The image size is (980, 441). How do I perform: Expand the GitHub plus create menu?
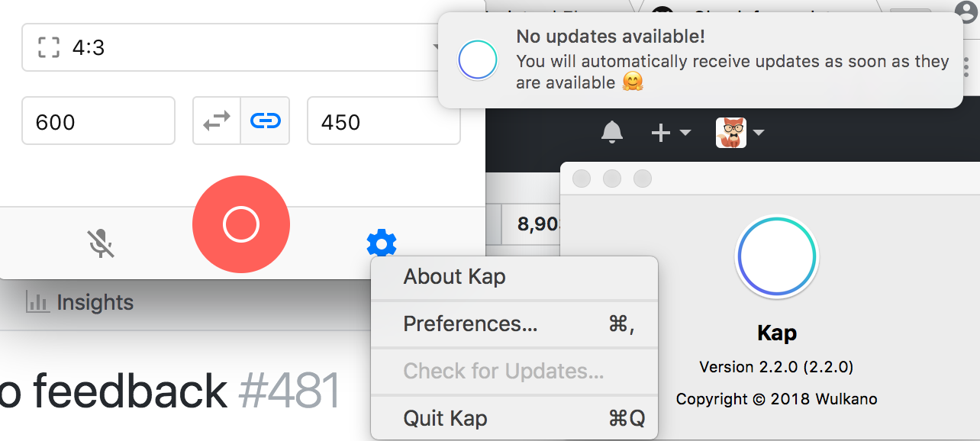click(670, 133)
